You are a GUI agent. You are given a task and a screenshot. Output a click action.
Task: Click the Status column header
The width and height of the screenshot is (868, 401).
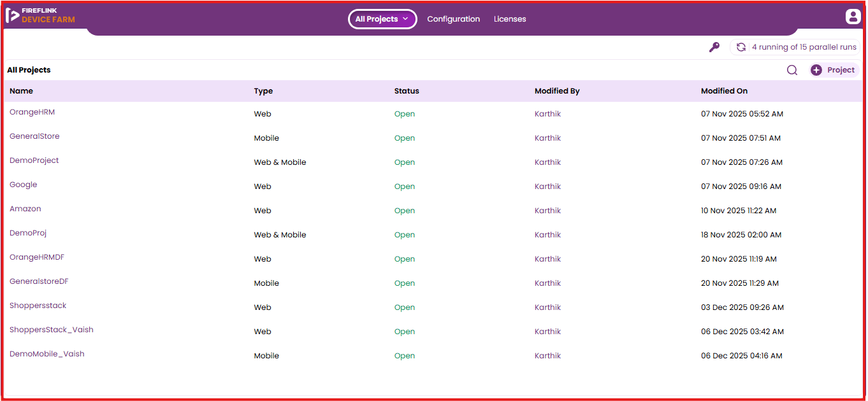point(407,91)
